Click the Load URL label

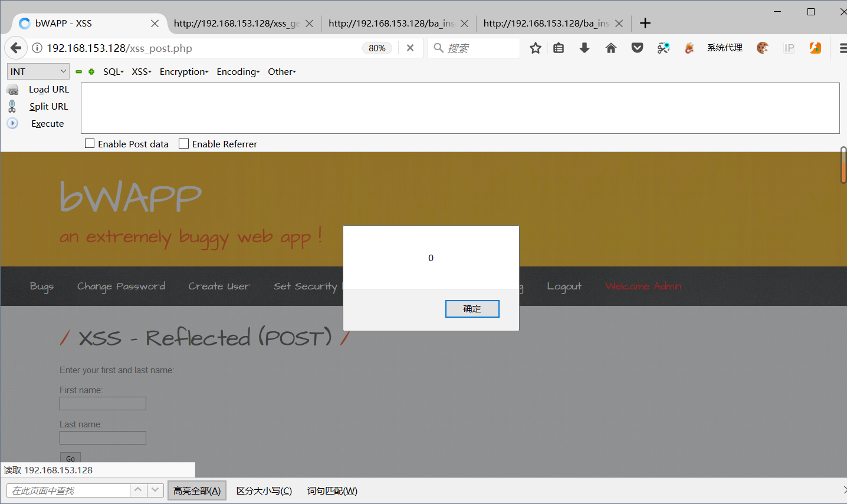[x=49, y=90]
